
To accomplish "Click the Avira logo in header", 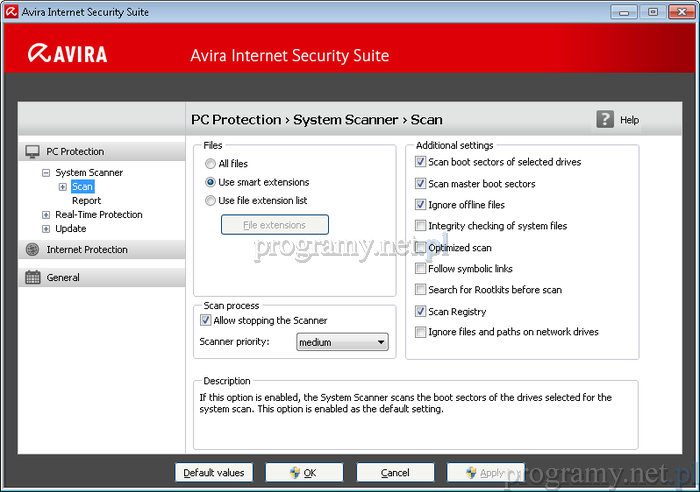I will (68, 54).
